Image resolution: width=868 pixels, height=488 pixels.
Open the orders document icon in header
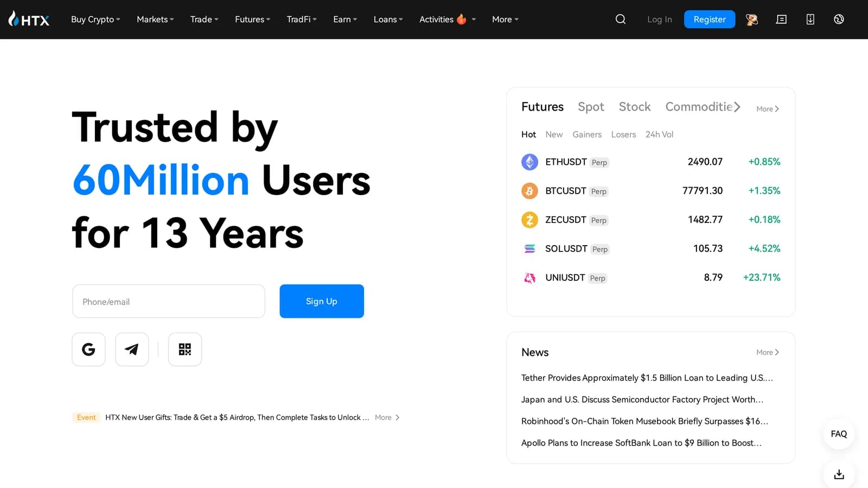point(781,20)
